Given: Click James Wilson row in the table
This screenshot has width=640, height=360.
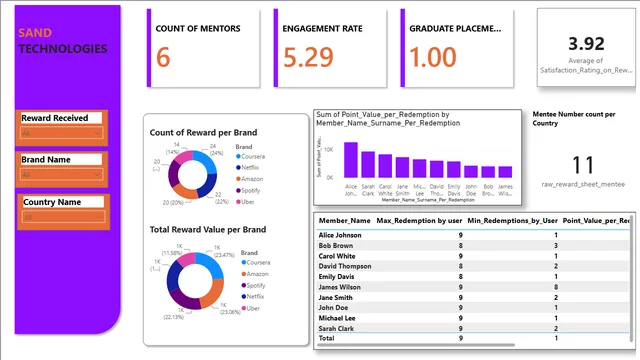Looking at the screenshot, I should coord(473,287).
